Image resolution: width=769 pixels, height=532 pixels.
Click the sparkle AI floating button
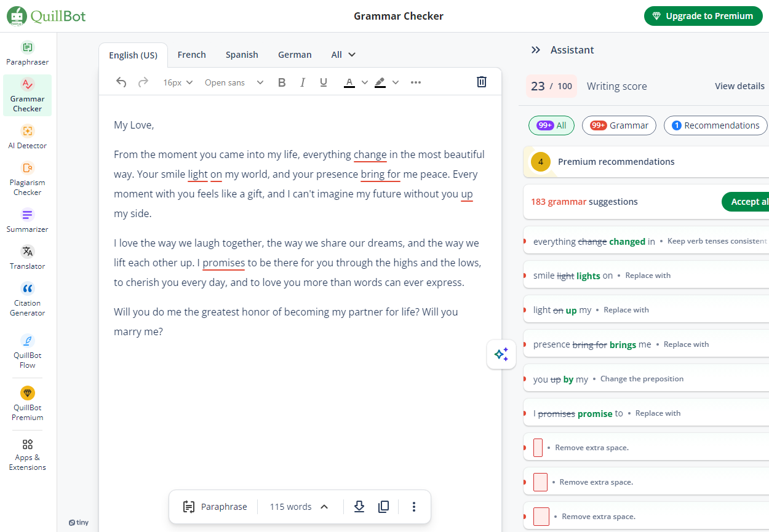click(x=501, y=354)
